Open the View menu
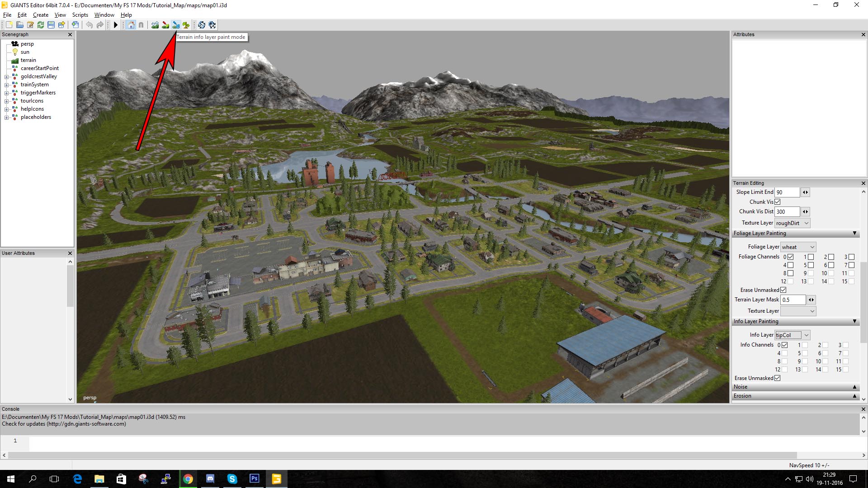The width and height of the screenshot is (868, 488). pos(60,15)
